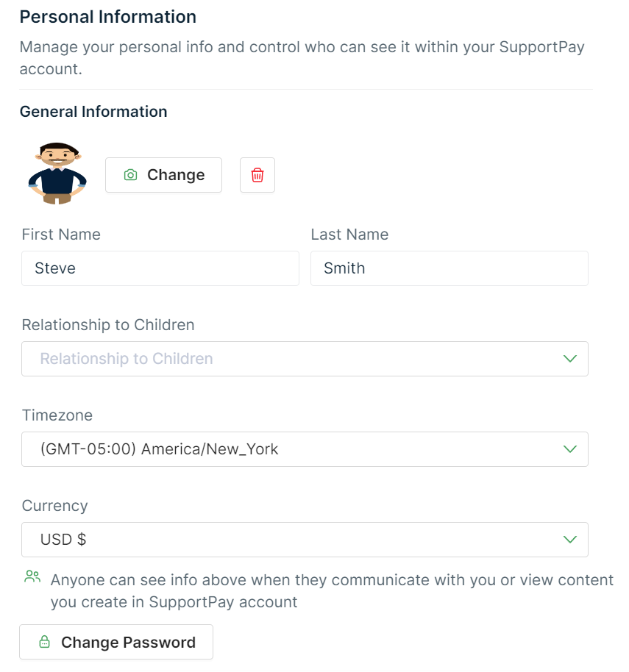
Task: Click the camera icon on the Change button
Action: pos(131,175)
